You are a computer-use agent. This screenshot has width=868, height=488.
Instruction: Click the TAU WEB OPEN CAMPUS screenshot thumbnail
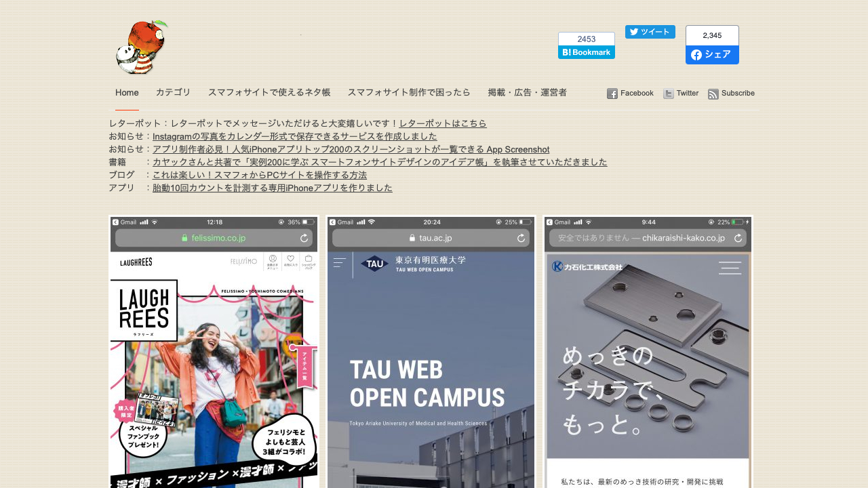click(x=430, y=352)
